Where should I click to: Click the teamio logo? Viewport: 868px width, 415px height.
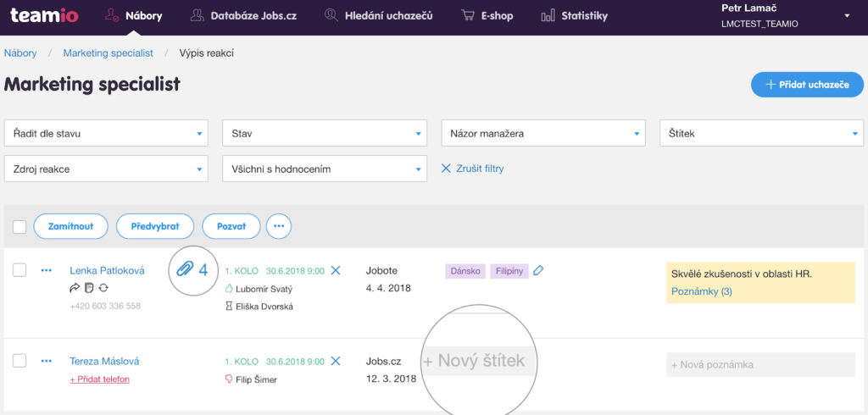[44, 15]
